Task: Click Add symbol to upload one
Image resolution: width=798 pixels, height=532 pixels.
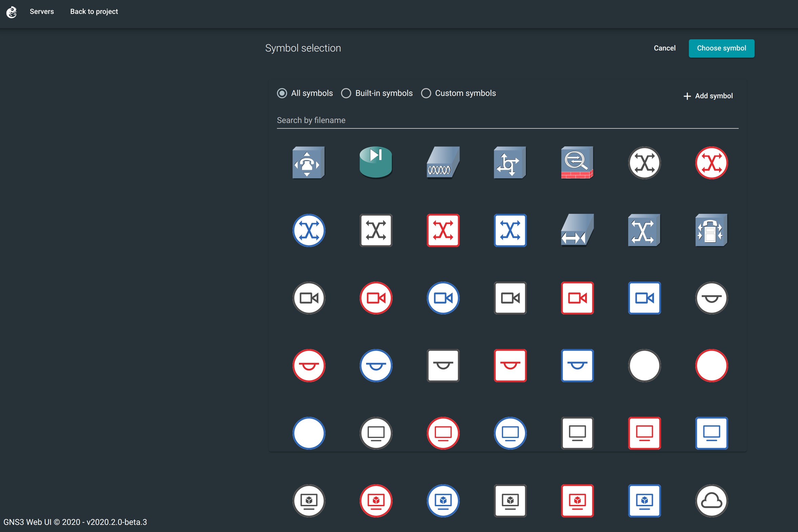Action: pos(708,96)
